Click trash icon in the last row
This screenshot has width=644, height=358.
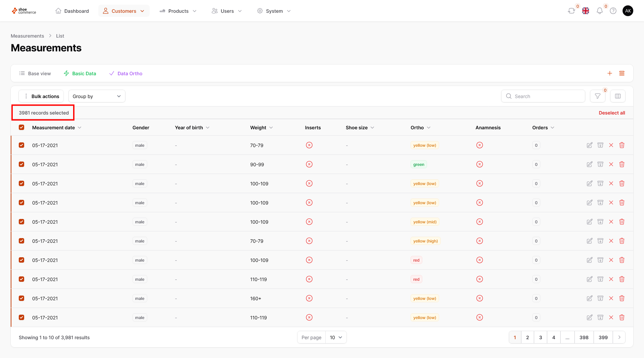(x=622, y=318)
